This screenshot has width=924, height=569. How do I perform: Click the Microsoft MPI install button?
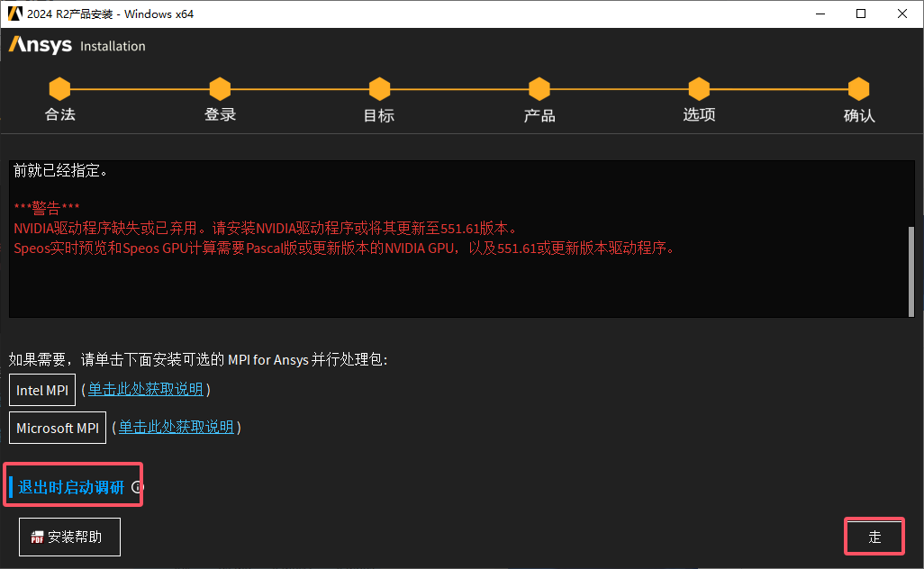(x=57, y=428)
